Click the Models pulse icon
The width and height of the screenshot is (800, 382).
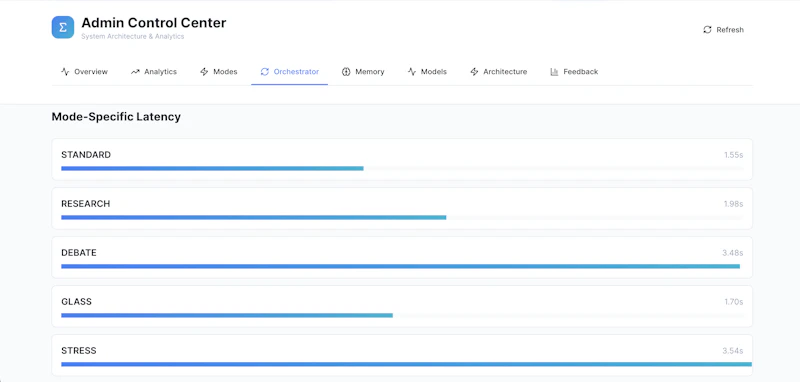point(412,71)
